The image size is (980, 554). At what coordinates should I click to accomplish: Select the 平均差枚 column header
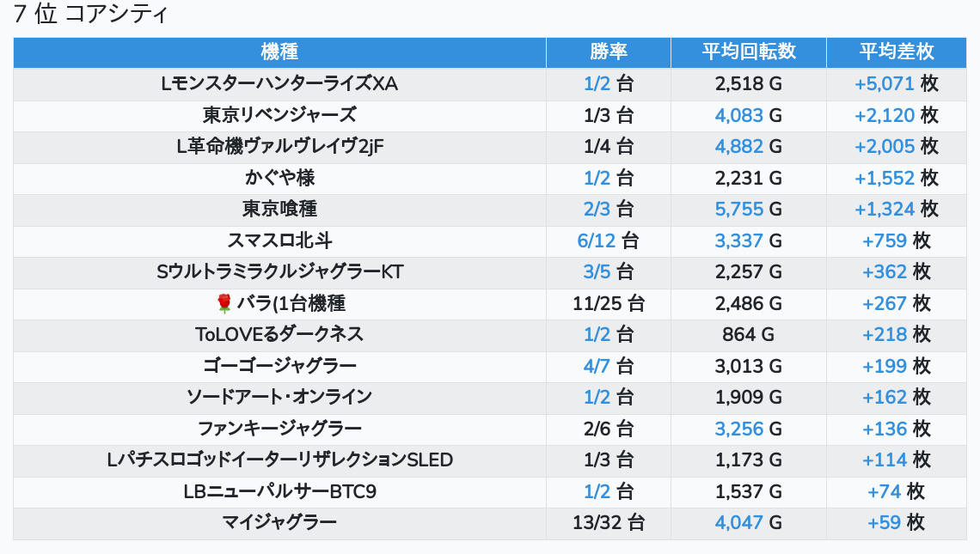tap(897, 52)
